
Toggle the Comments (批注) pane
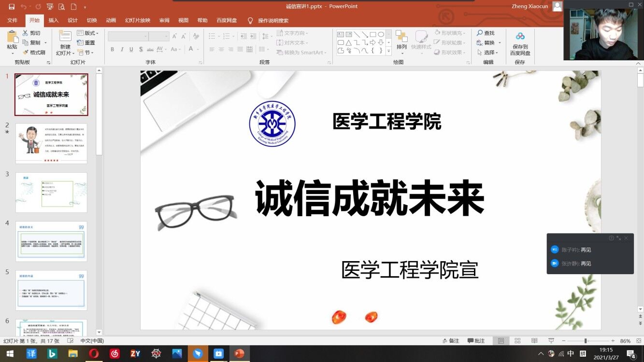click(476, 341)
